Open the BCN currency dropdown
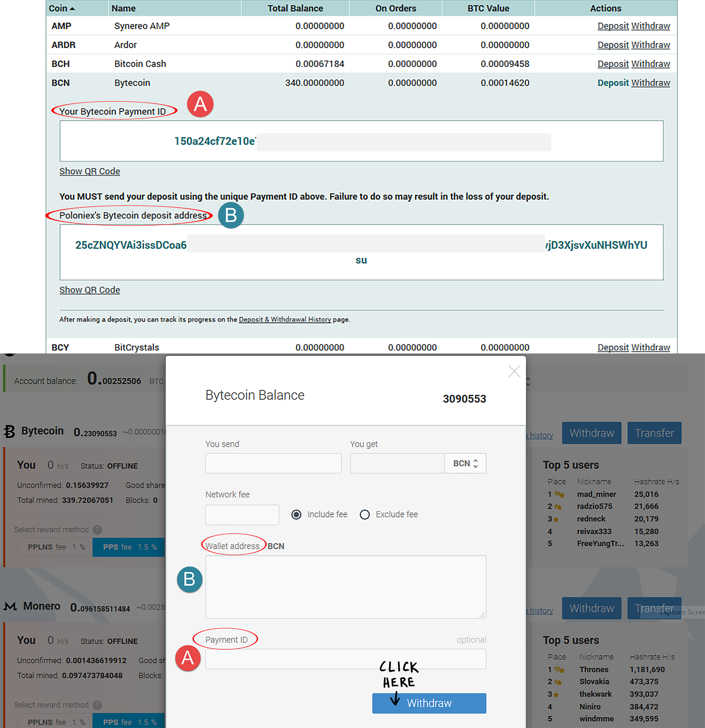The height and width of the screenshot is (728, 705). click(x=465, y=463)
